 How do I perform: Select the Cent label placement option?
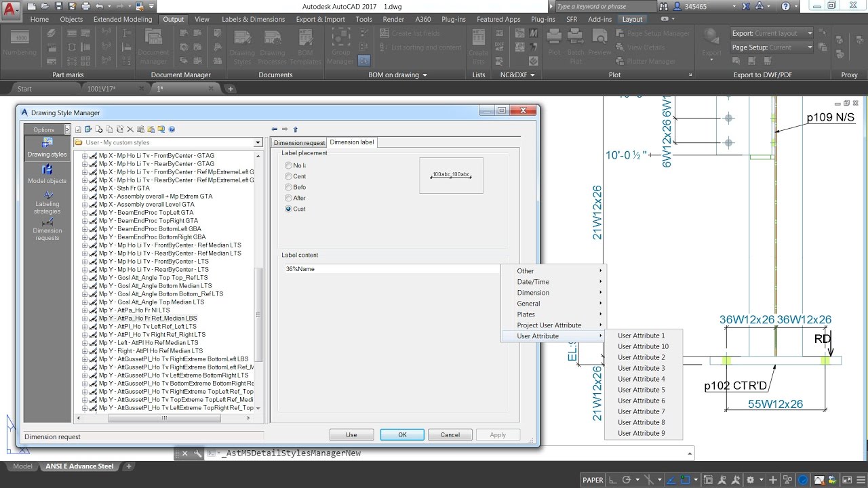(288, 176)
